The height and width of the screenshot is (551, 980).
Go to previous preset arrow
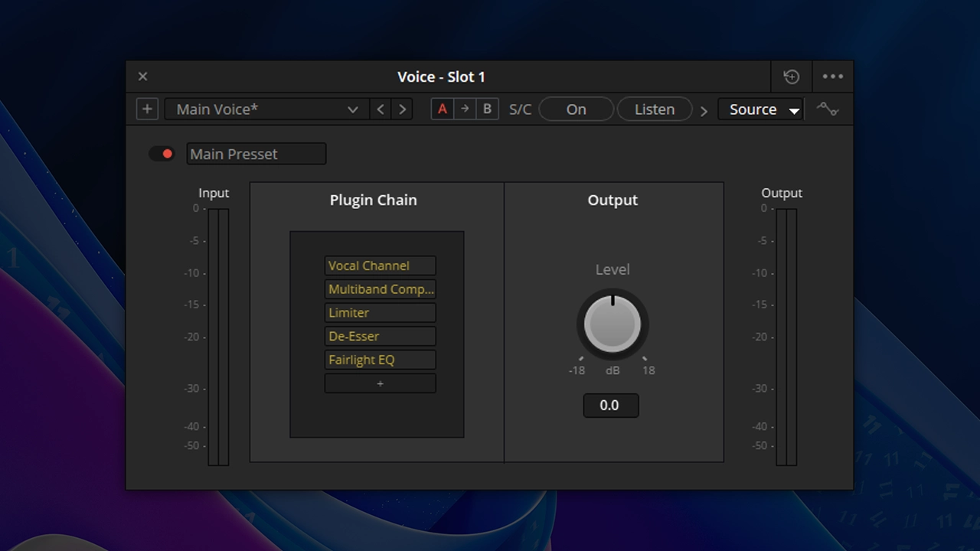coord(381,109)
